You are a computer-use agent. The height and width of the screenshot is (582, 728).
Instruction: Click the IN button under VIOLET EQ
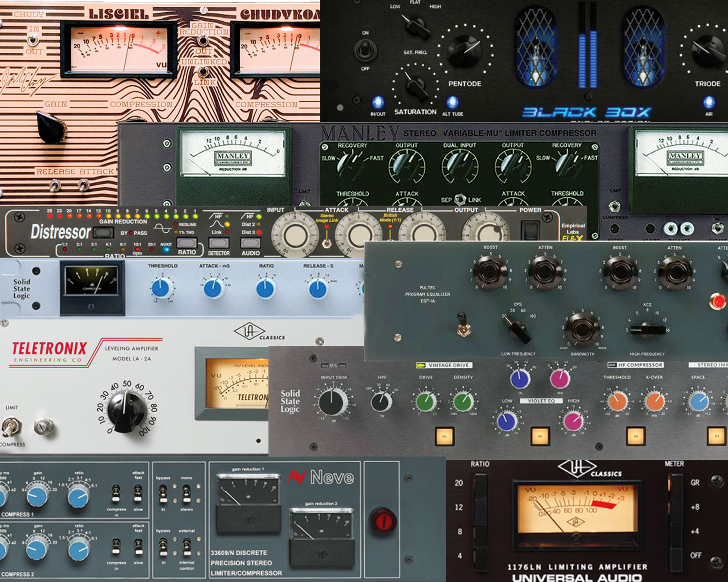(540, 436)
